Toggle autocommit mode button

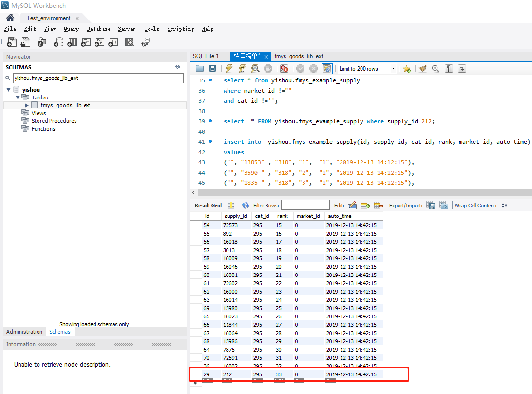pyautogui.click(x=327, y=69)
